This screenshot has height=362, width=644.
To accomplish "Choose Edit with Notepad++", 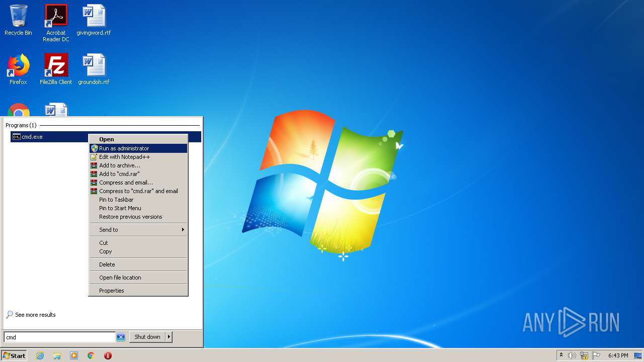I will [x=138, y=157].
